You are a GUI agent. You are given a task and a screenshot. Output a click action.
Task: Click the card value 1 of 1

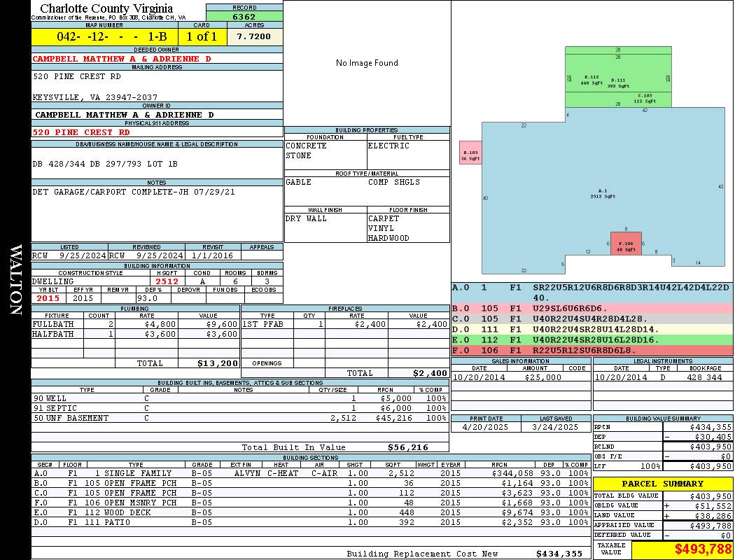pos(202,36)
